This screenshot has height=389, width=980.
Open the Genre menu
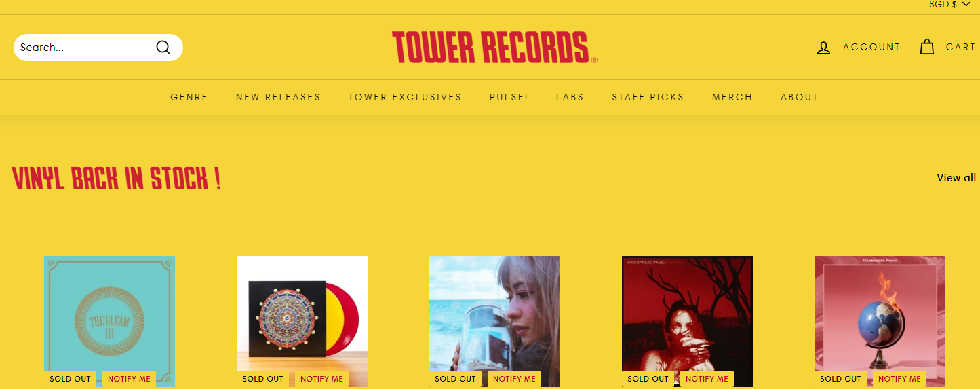[189, 97]
